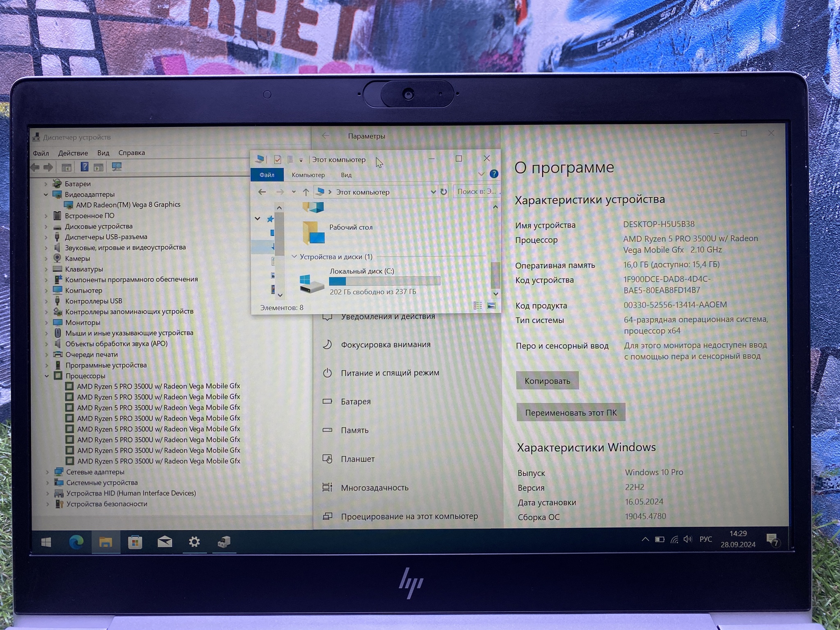The width and height of the screenshot is (840, 630).
Task: Click the Explorer search field
Action: coord(476,192)
